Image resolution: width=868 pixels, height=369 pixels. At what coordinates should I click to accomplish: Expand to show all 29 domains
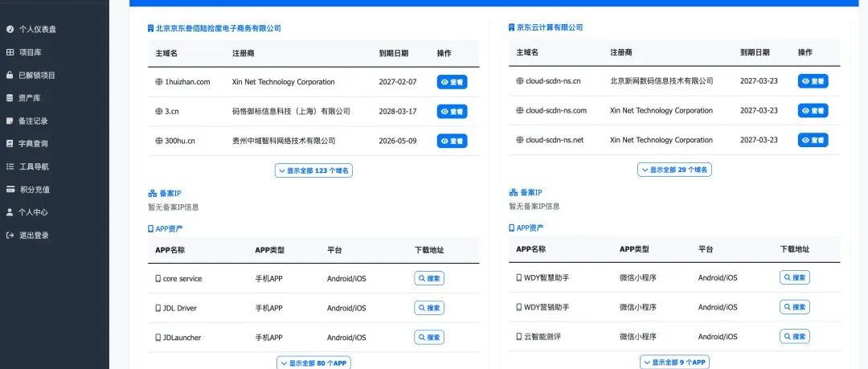click(x=674, y=170)
